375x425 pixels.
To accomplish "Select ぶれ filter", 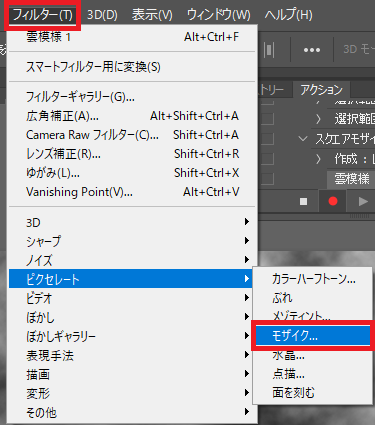I will click(313, 298).
